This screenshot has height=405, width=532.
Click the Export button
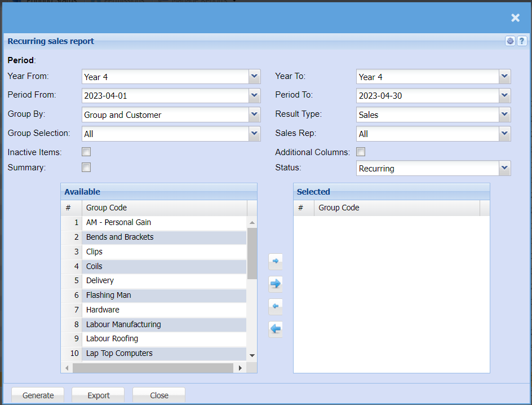pyautogui.click(x=98, y=395)
